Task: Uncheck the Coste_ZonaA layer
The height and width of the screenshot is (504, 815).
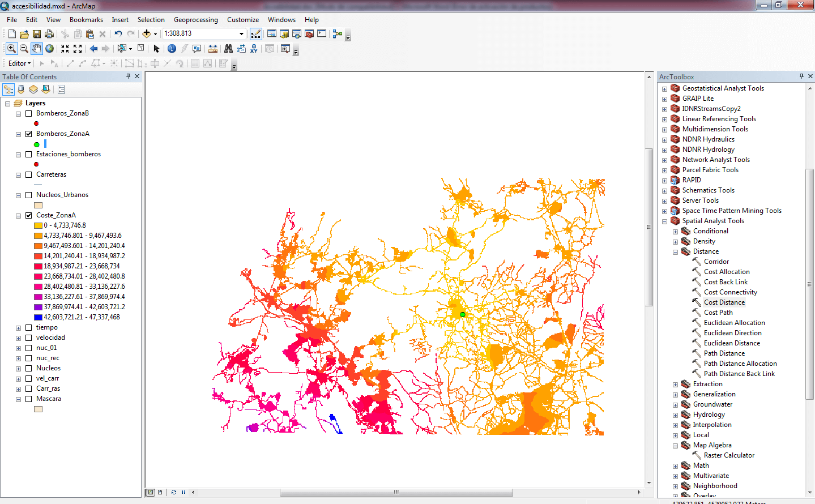Action: pyautogui.click(x=29, y=216)
